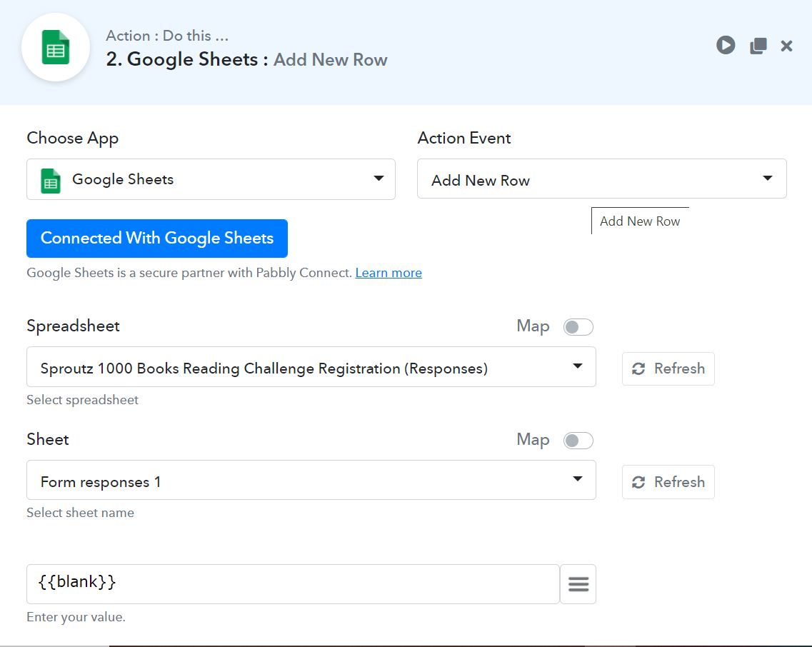Click Connected With Google Sheets button

(x=157, y=239)
